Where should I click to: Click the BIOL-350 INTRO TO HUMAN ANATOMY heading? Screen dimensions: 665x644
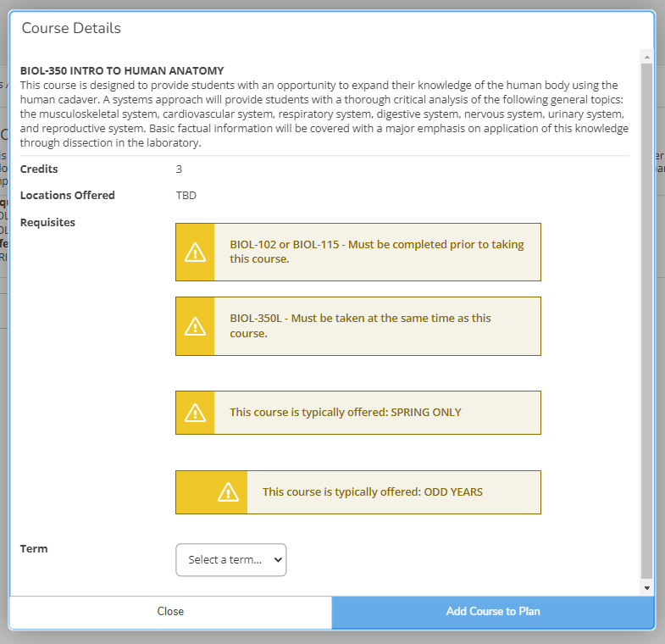click(x=122, y=70)
